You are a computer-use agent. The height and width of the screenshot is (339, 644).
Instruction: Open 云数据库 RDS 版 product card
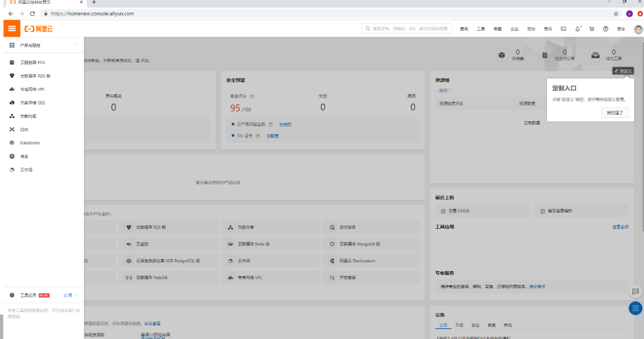168,227
